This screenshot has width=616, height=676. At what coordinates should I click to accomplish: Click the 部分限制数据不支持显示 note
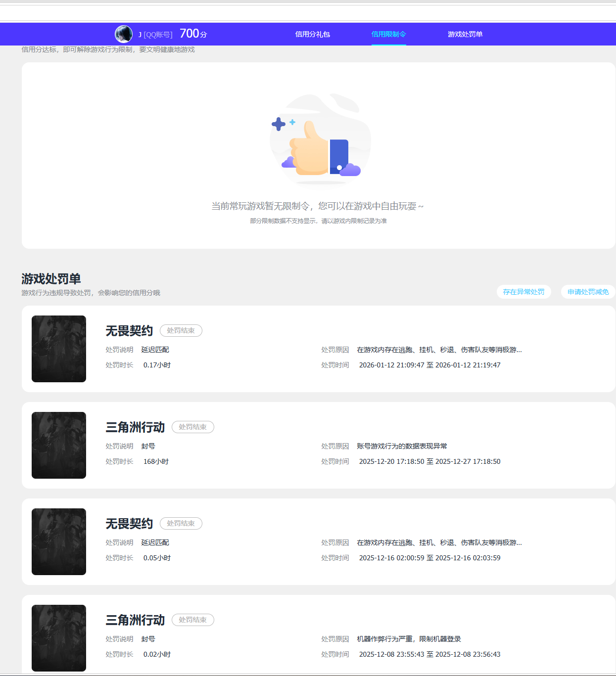pyautogui.click(x=318, y=221)
